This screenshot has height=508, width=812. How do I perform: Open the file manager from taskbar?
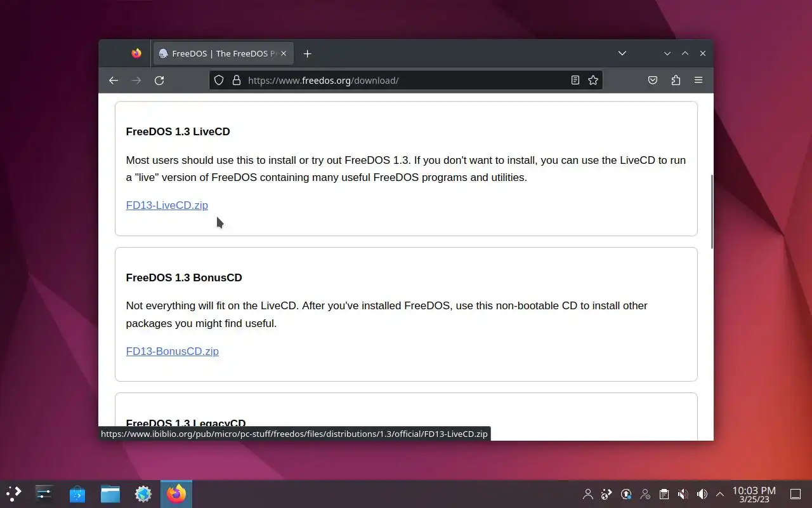coord(110,493)
